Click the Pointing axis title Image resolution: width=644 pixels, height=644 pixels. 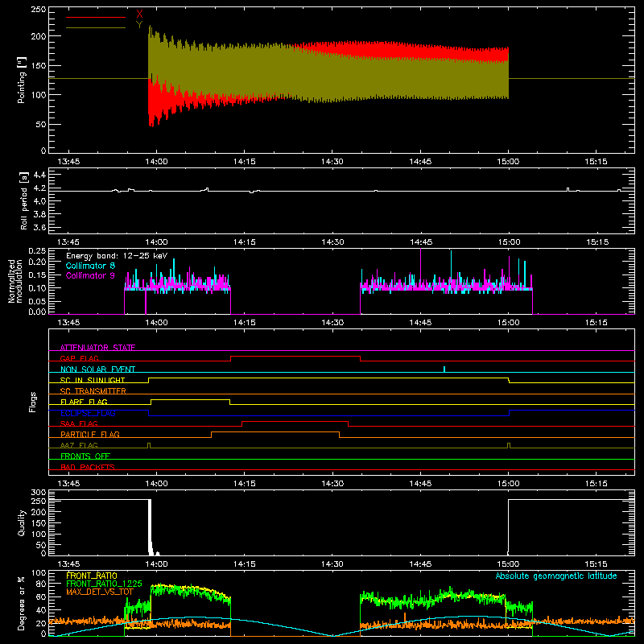pos(22,80)
